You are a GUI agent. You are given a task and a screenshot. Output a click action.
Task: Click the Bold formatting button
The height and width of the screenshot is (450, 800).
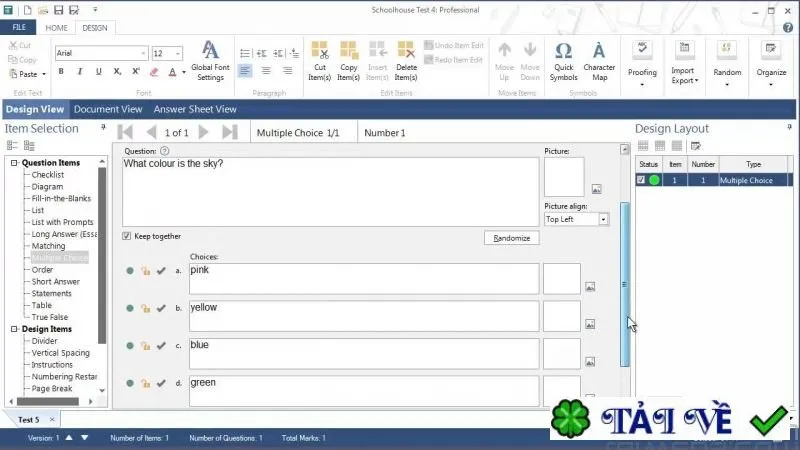click(61, 71)
